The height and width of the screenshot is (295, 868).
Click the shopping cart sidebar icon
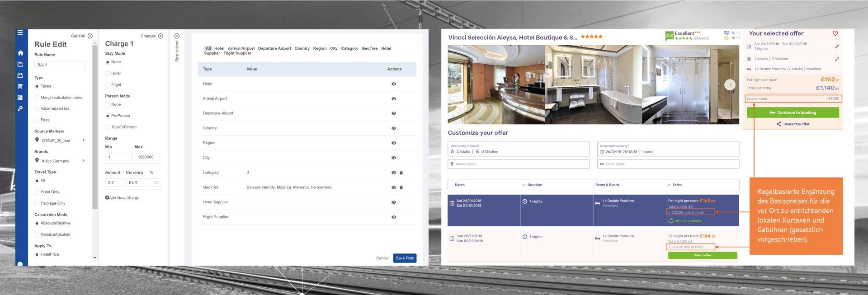coord(20,86)
